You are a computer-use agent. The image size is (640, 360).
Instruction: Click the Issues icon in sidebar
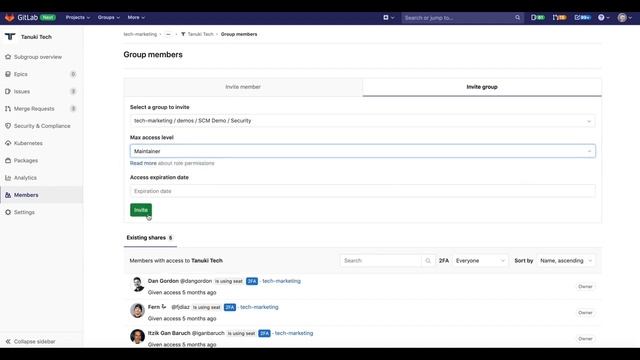(x=8, y=91)
